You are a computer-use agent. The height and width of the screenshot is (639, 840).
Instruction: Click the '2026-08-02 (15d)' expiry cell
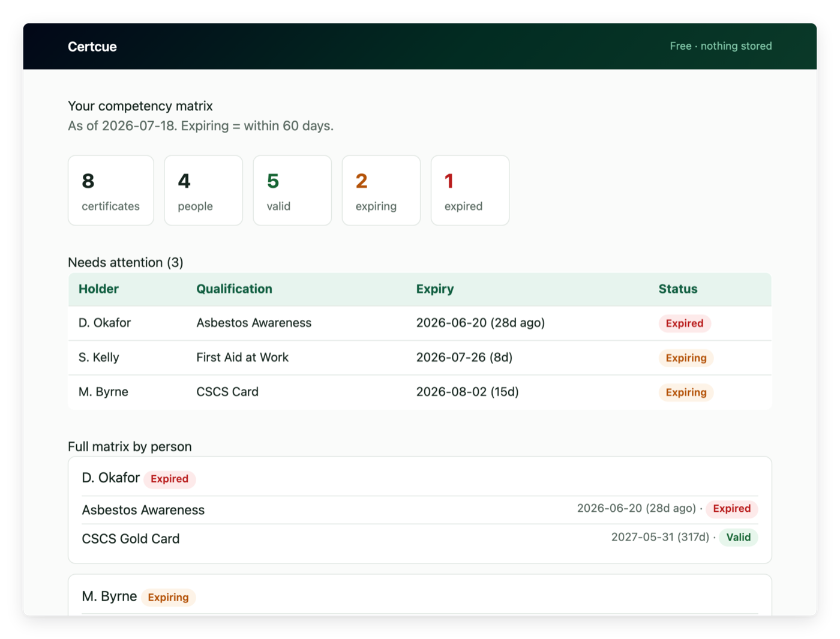(x=467, y=392)
